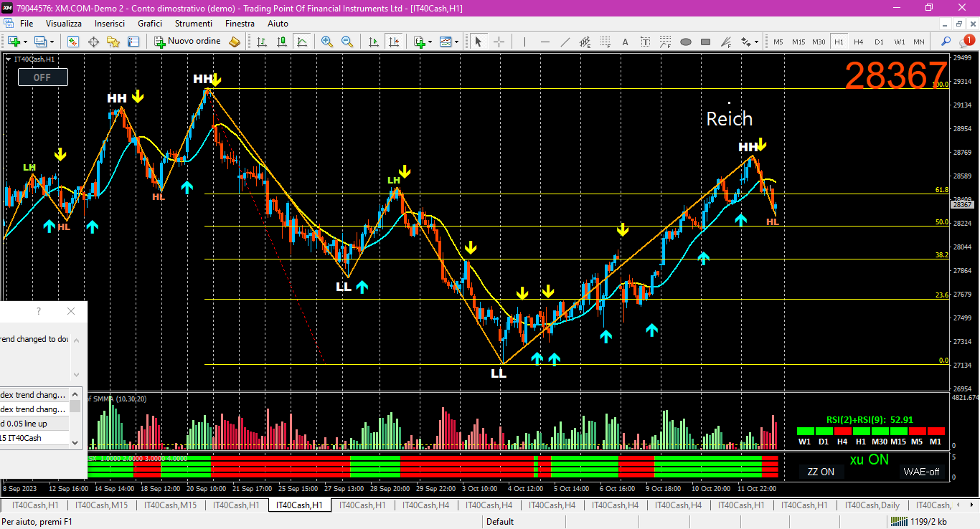
Task: Switch chart to line chart
Action: [302, 42]
